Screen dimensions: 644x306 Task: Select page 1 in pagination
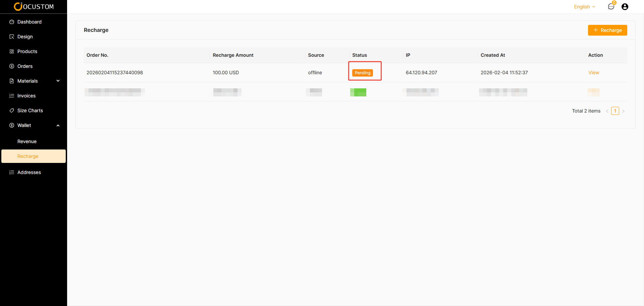tap(615, 111)
